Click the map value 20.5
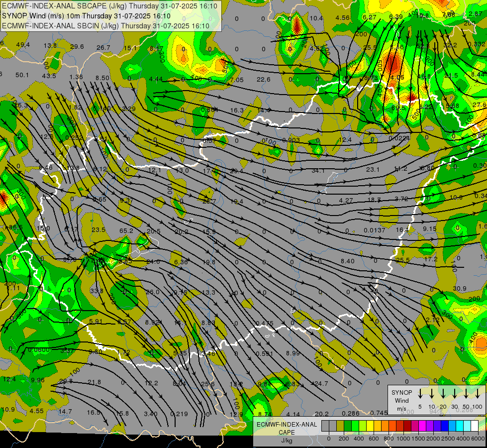 (154, 231)
